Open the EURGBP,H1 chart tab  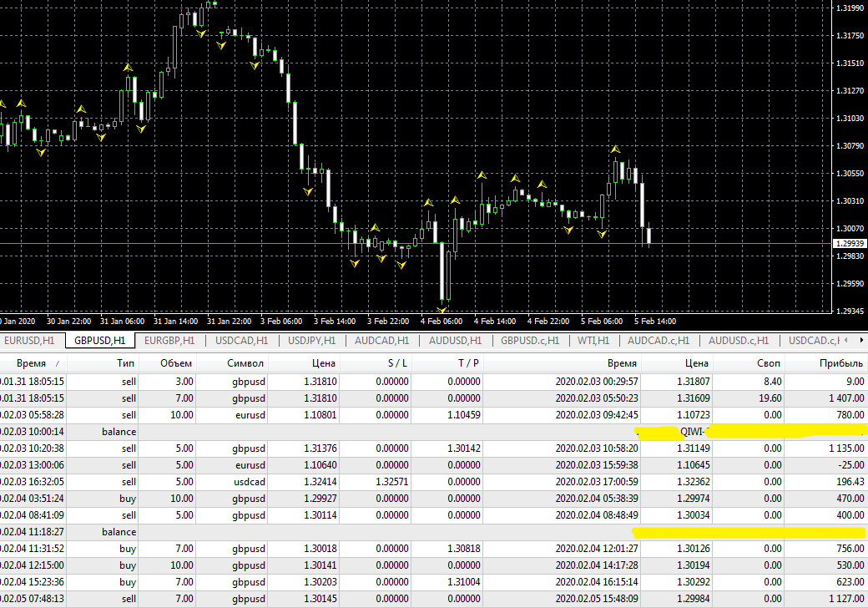169,341
